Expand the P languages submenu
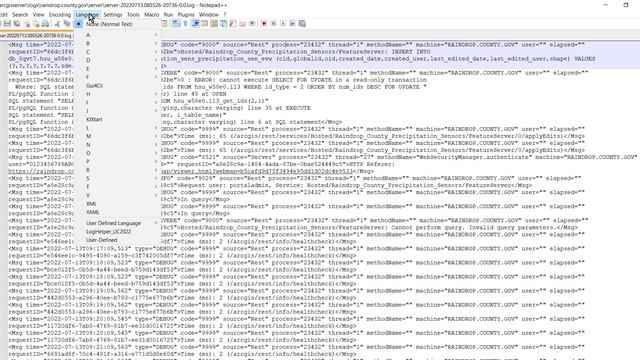 tap(118, 162)
